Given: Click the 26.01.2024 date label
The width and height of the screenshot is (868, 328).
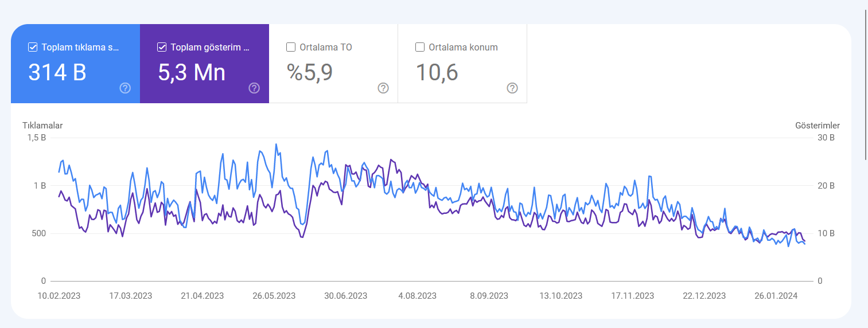Looking at the screenshot, I should pos(776,296).
